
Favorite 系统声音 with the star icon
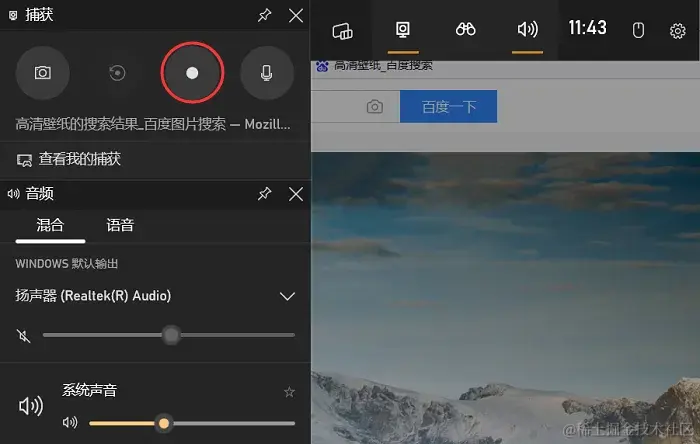click(289, 392)
